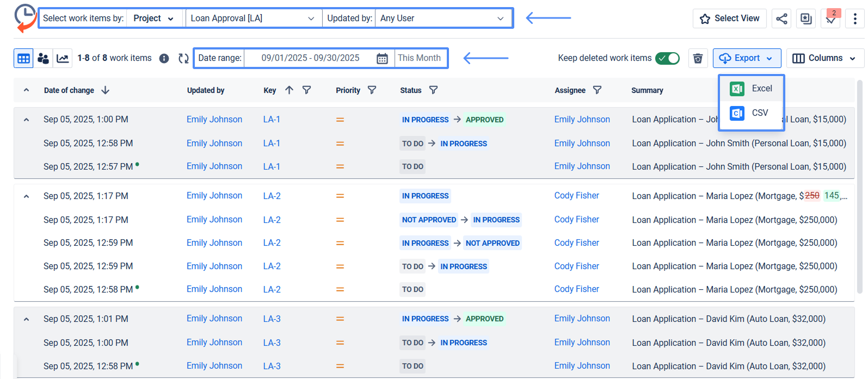Click the This Month range button

[419, 58]
